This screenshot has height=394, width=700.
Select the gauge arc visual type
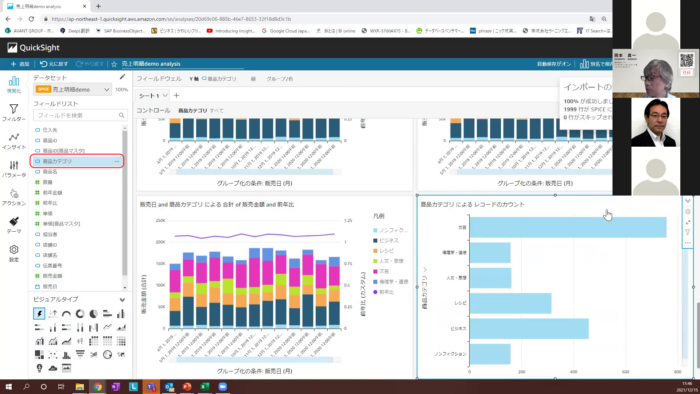point(66,314)
